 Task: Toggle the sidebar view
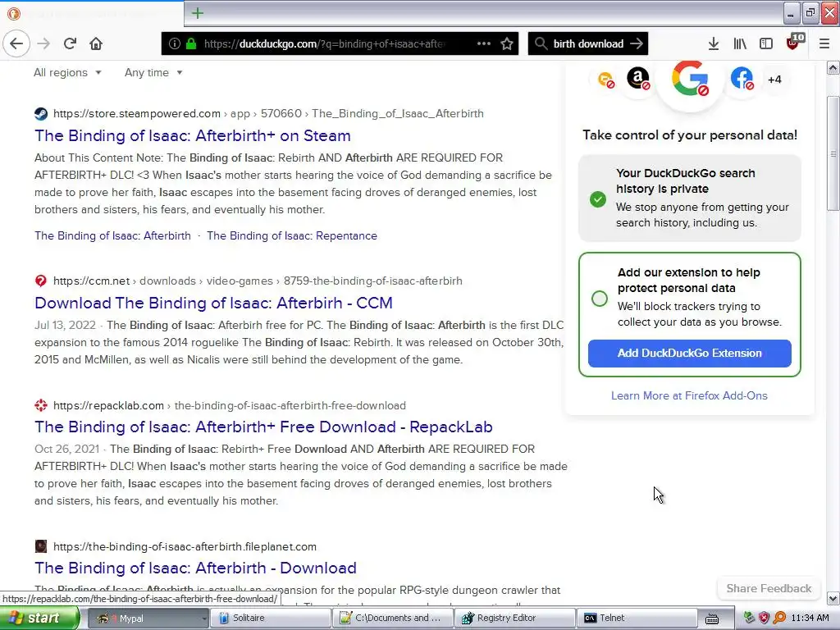(766, 43)
